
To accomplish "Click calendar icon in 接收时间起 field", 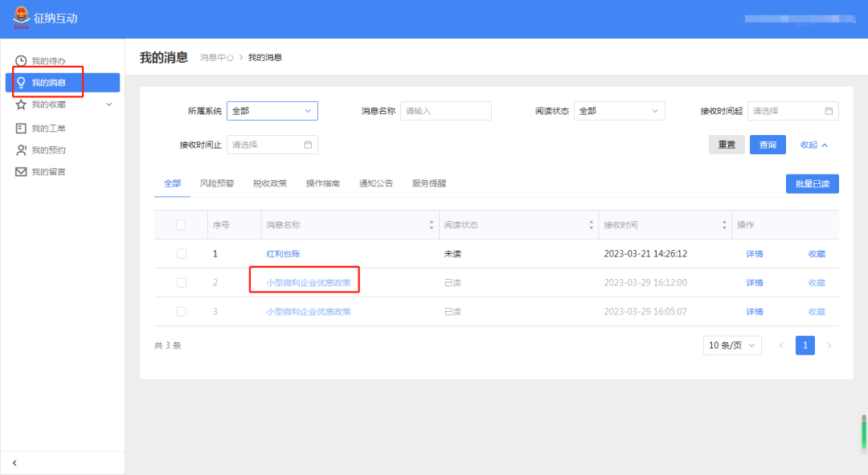I will click(829, 111).
